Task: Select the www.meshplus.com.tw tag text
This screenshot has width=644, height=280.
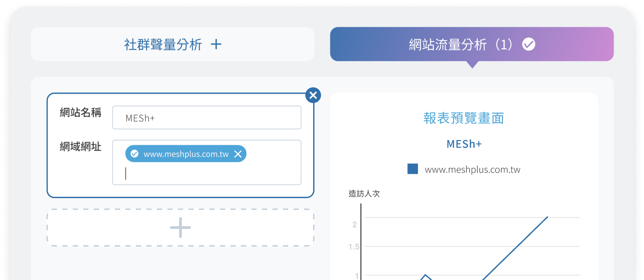Action: click(x=186, y=155)
